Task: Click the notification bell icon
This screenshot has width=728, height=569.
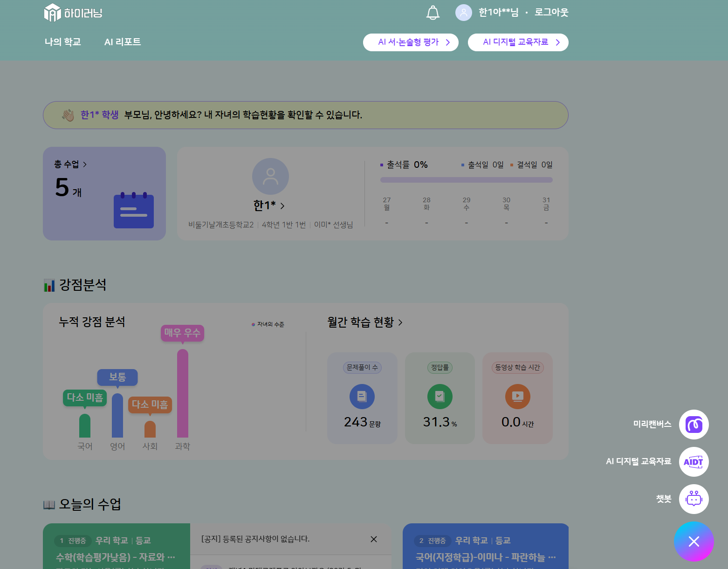Action: tap(433, 13)
